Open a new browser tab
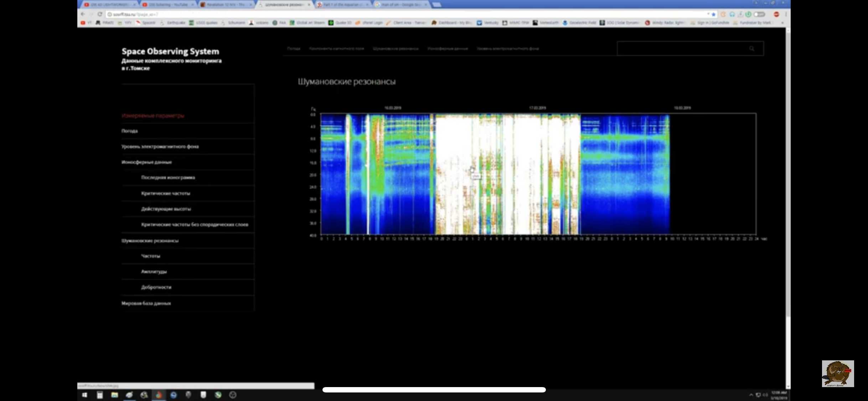This screenshot has height=401, width=868. tap(436, 5)
